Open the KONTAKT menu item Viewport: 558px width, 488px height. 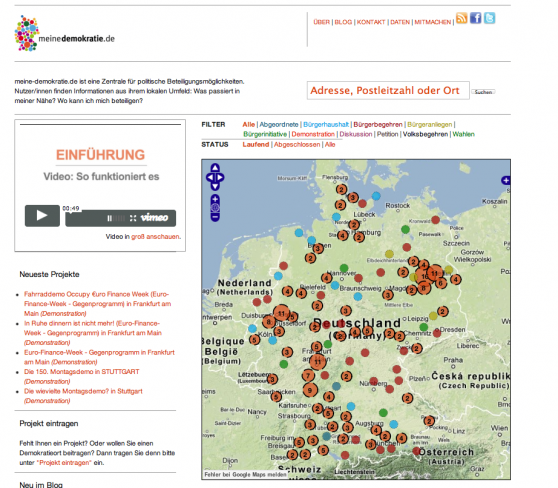tap(371, 22)
